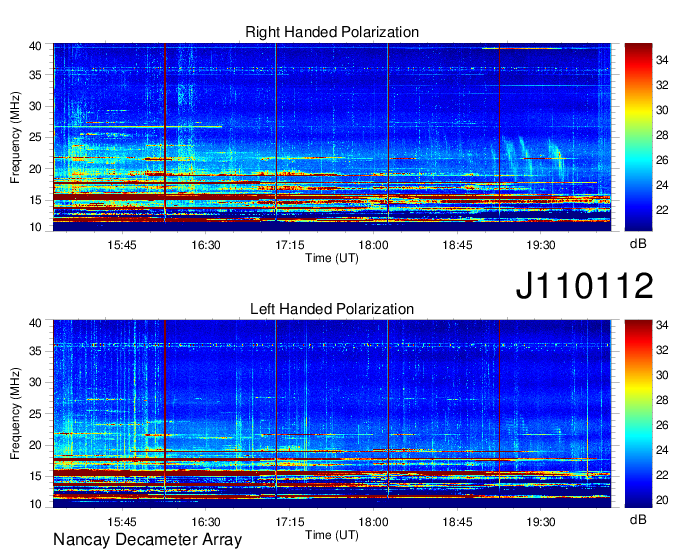Viewport: 680px width, 552px height.
Task: Click the 30 dB label on right-handed color bar
Action: (x=662, y=110)
